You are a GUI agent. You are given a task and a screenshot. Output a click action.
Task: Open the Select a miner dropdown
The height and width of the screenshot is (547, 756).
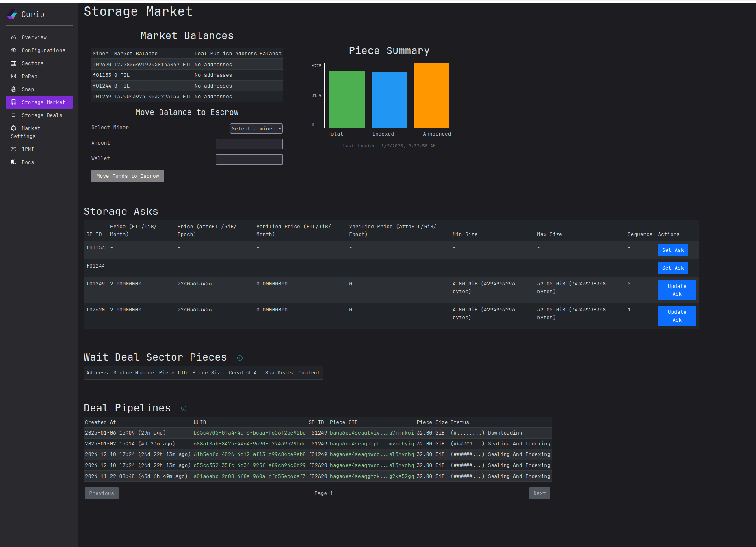256,129
